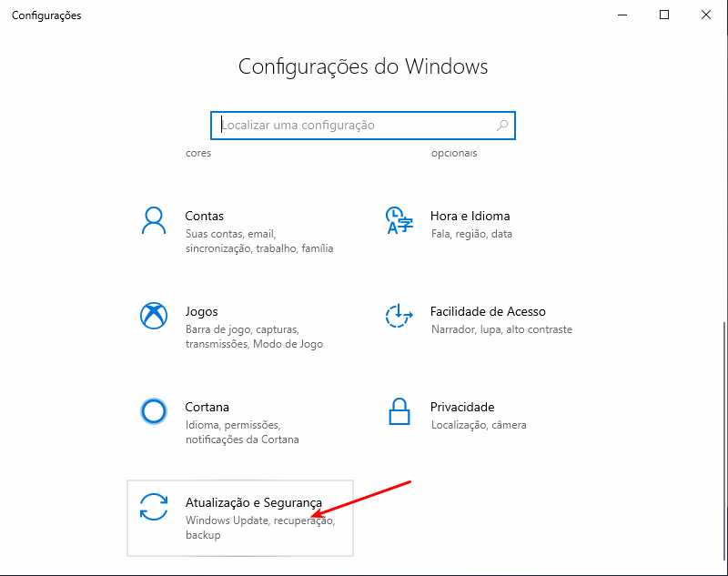Click 'Idioma, permissões, notificações da Cortana' text
728x576 pixels.
tap(242, 432)
